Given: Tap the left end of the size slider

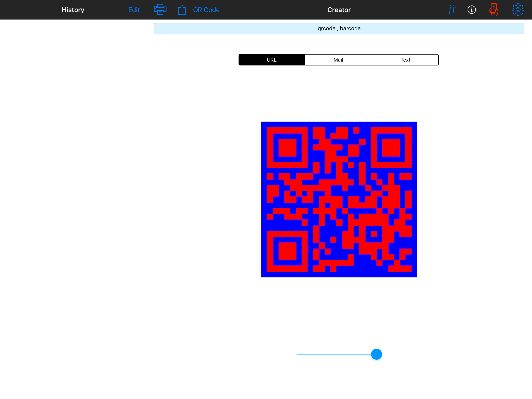Looking at the screenshot, I should click(x=298, y=354).
